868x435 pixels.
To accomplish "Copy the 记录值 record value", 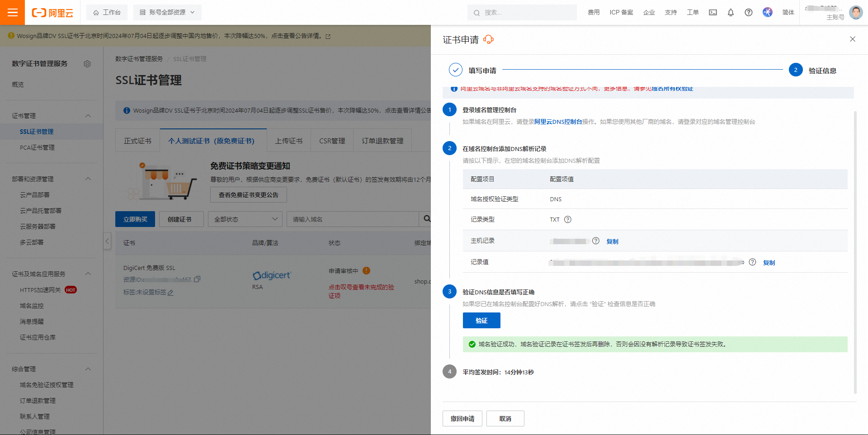I will (x=769, y=263).
